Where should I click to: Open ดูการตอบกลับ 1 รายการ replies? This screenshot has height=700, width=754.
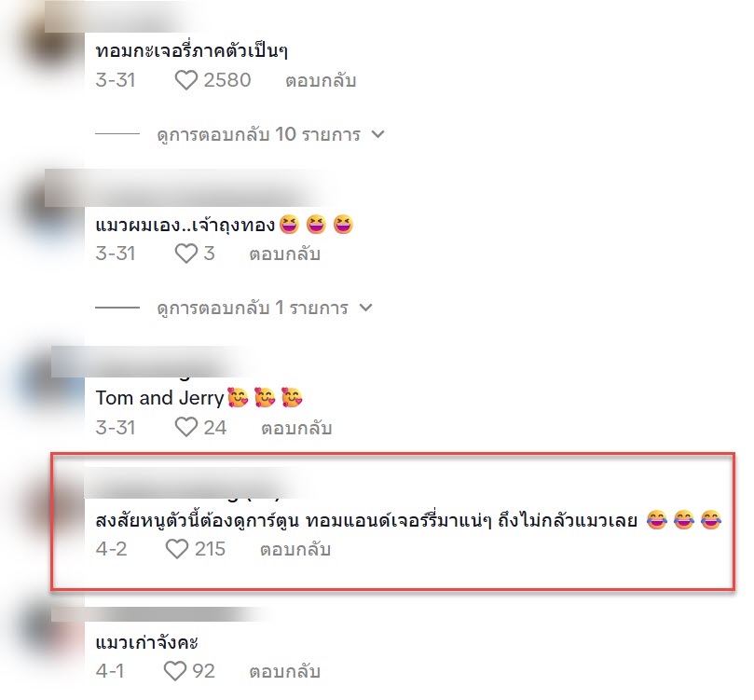point(253,308)
